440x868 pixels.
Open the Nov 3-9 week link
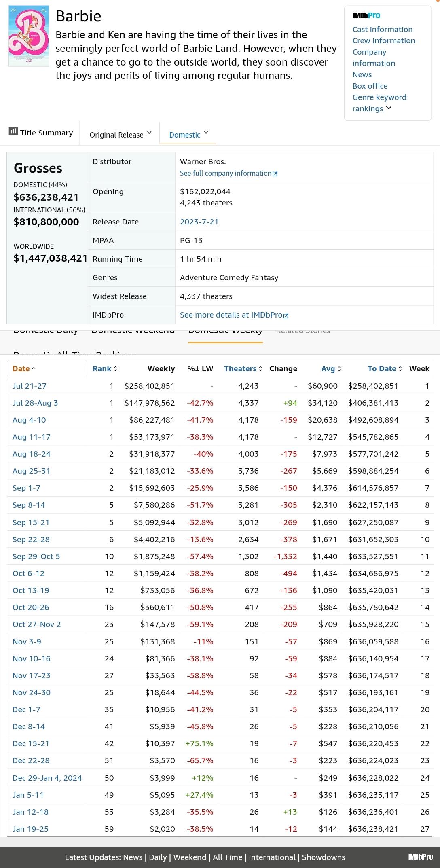point(27,641)
